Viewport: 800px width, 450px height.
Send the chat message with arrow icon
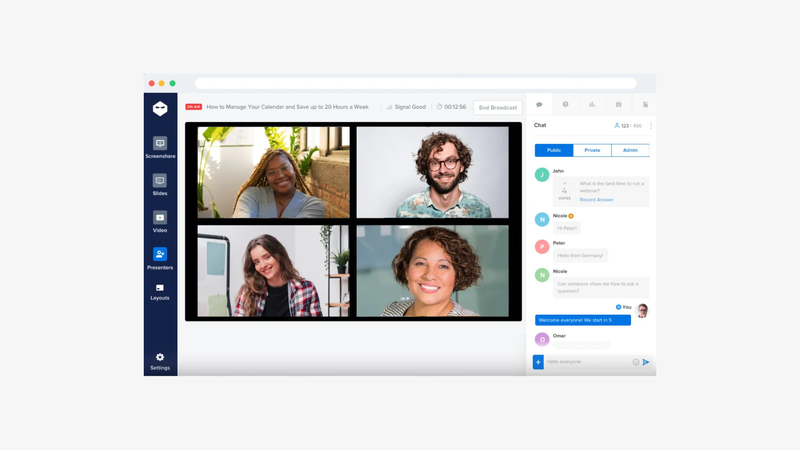pos(646,362)
